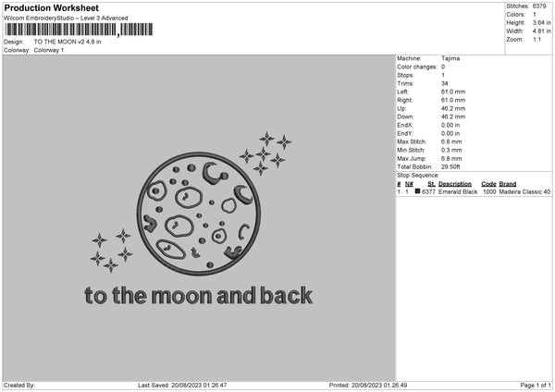Select the thread code 1000
Viewport: 555px width, 392px height.
(x=489, y=191)
